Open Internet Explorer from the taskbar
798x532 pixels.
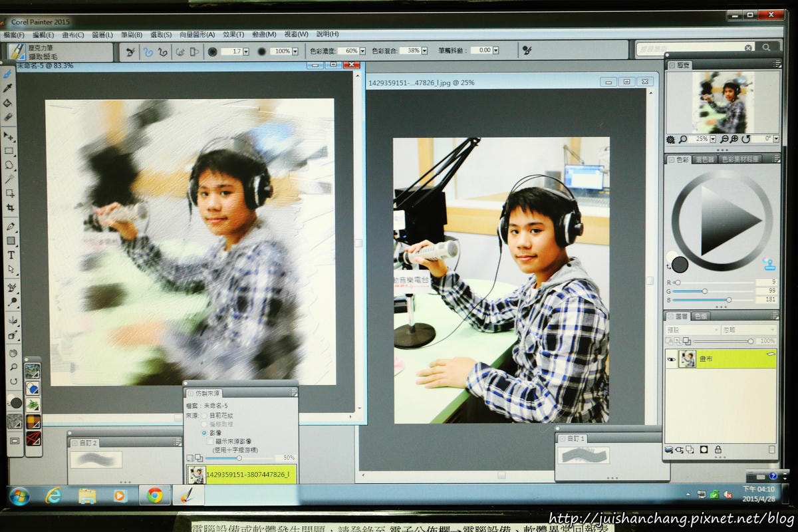click(53, 495)
